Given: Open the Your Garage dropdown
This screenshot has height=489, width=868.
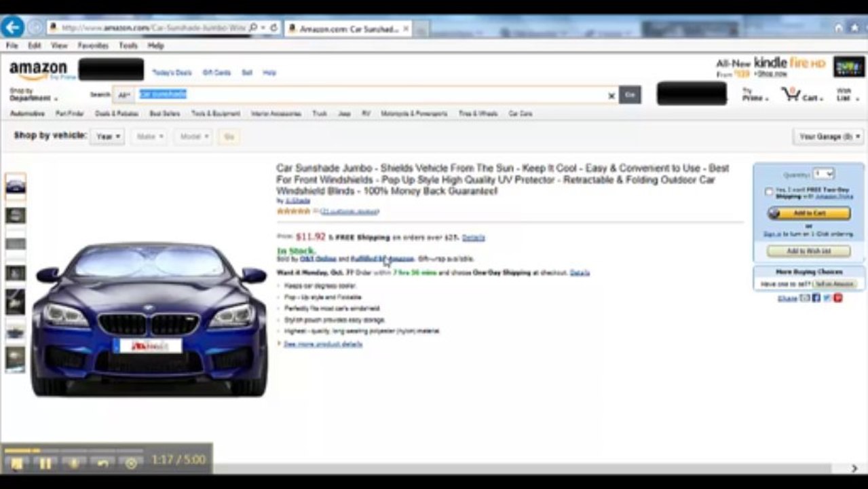Looking at the screenshot, I should (x=828, y=137).
